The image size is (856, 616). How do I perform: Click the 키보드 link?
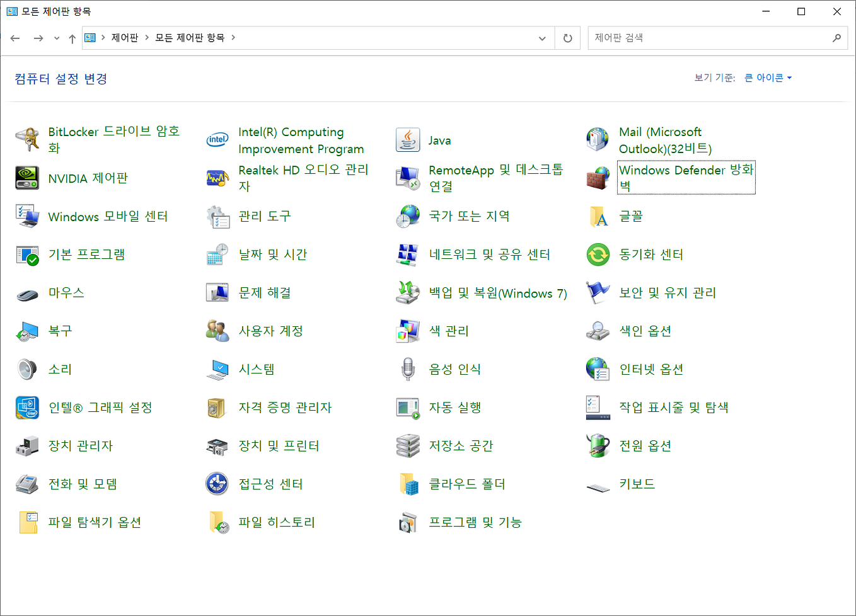(637, 484)
